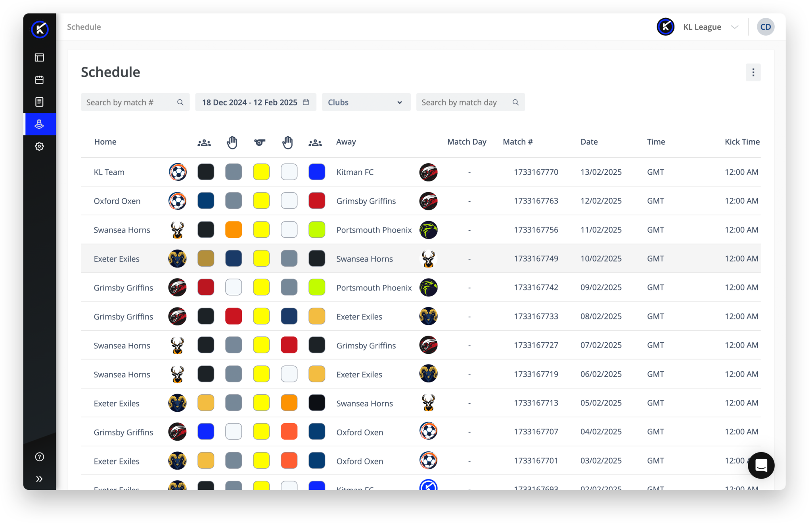
Task: Click the KL app logo top left
Action: coord(39,29)
